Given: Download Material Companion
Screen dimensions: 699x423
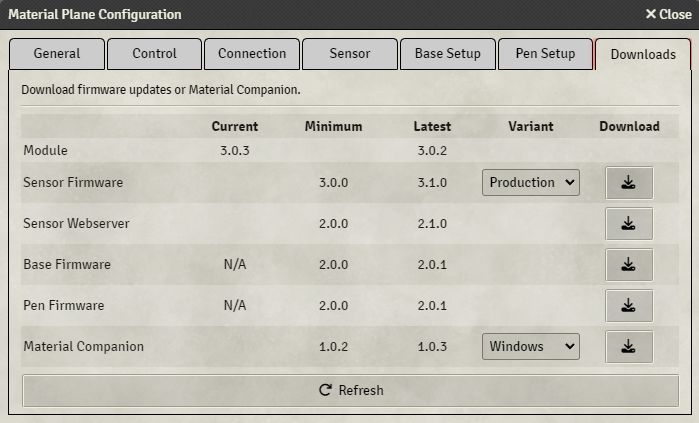Looking at the screenshot, I should click(x=629, y=347).
